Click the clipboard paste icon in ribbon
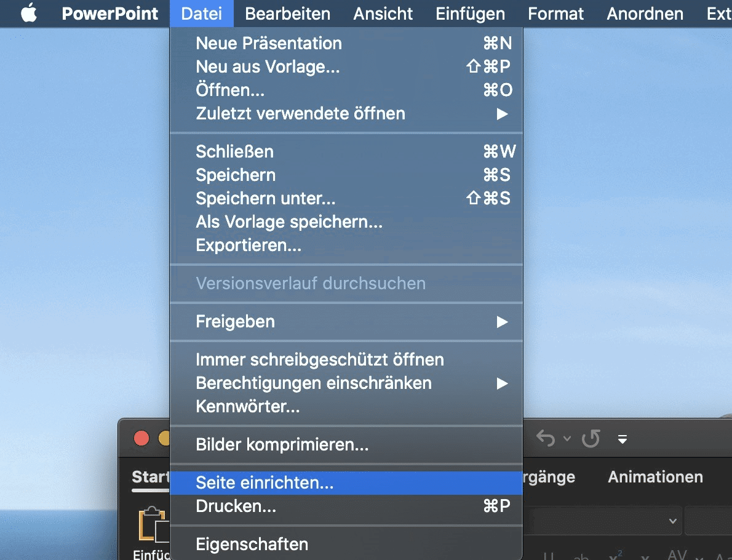 pos(154,524)
